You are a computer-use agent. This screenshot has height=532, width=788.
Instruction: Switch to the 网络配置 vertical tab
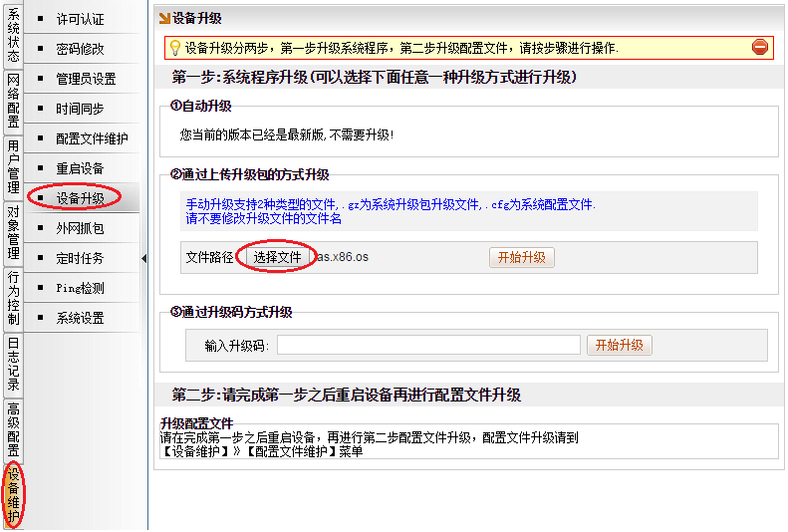[x=13, y=101]
